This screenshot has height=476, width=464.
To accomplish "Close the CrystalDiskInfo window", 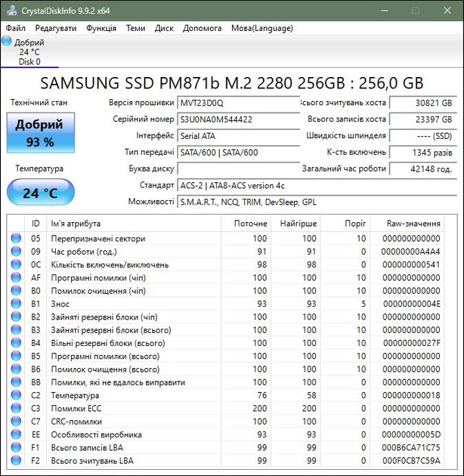I will click(x=447, y=11).
